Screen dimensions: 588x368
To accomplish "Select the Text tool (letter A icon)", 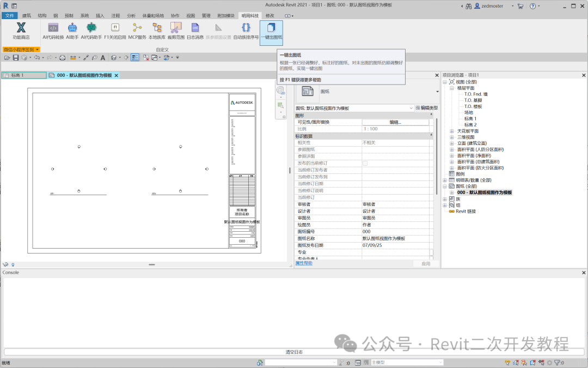I will (x=103, y=57).
